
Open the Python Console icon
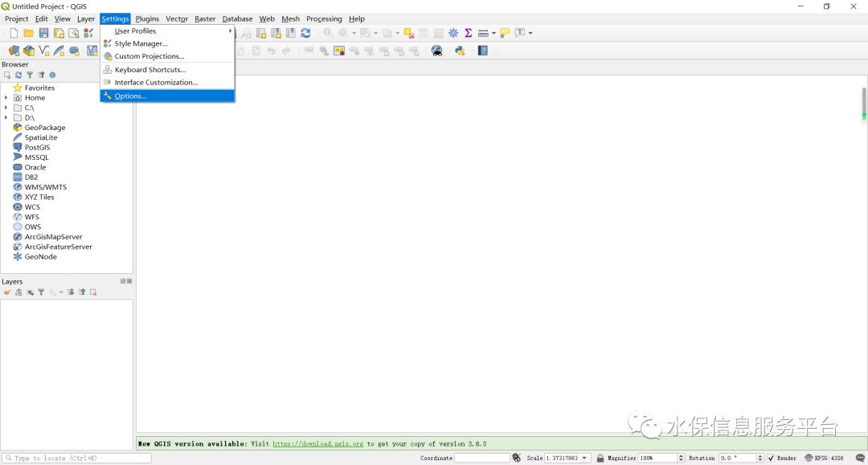460,51
